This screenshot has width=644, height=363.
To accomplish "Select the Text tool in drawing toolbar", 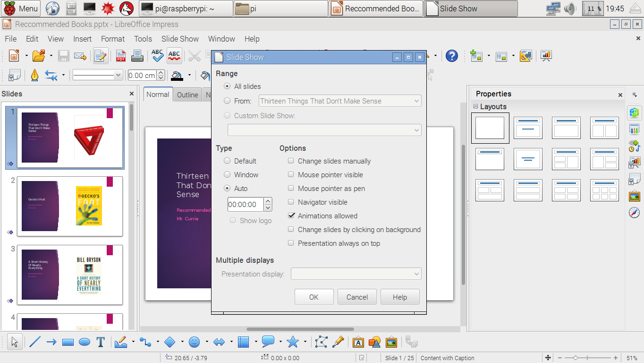I will pyautogui.click(x=100, y=342).
